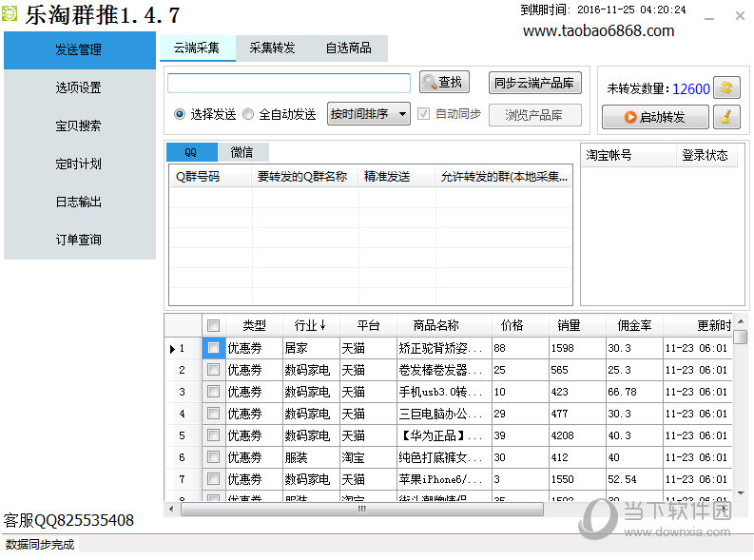Click the 销量 column header
The image size is (754, 560).
(577, 325)
